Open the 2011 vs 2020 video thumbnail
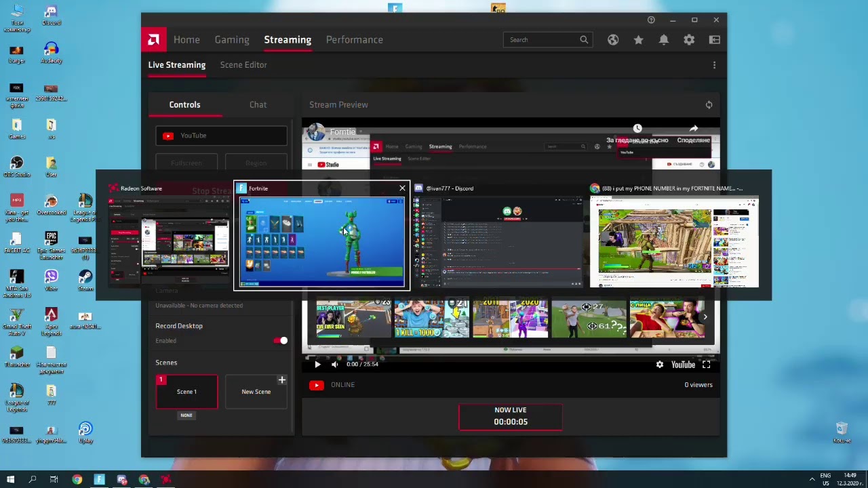868x488 pixels. [x=510, y=319]
